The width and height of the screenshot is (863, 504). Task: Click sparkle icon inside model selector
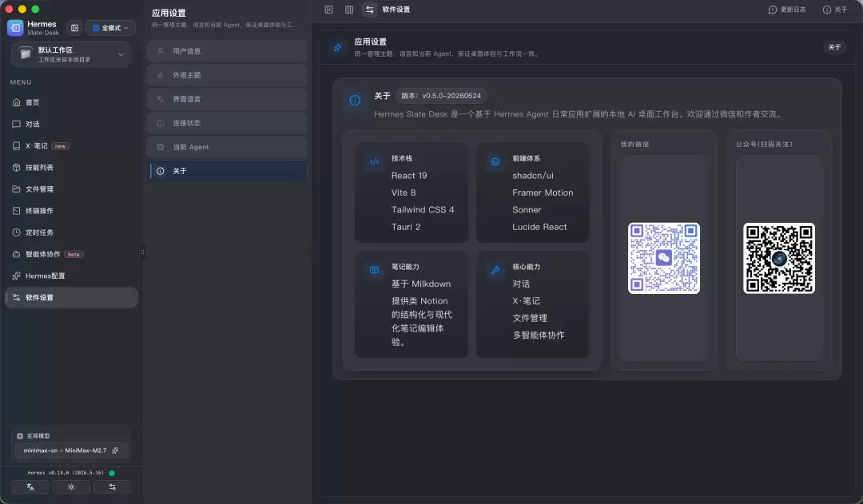click(x=115, y=450)
